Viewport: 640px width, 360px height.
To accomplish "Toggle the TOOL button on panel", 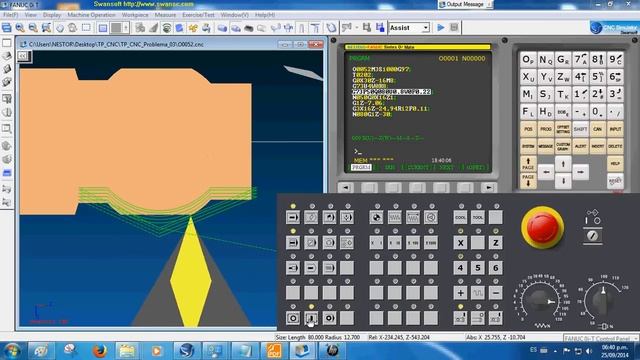I will point(478,218).
